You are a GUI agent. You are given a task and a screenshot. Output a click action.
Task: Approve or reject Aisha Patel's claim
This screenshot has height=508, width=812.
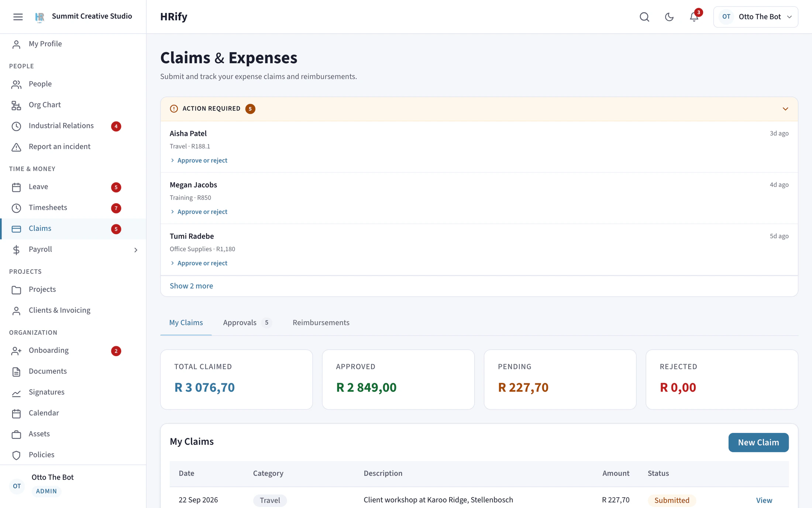(199, 160)
